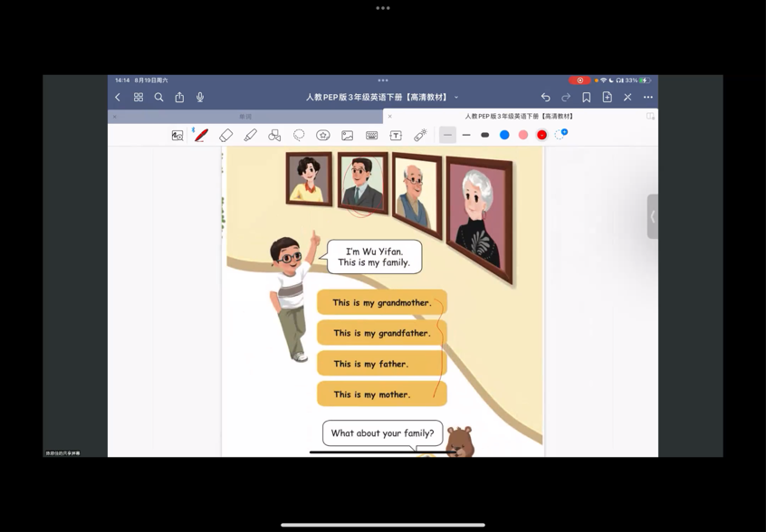766x532 pixels.
Task: Activate the laser pointer tool
Action: [420, 135]
